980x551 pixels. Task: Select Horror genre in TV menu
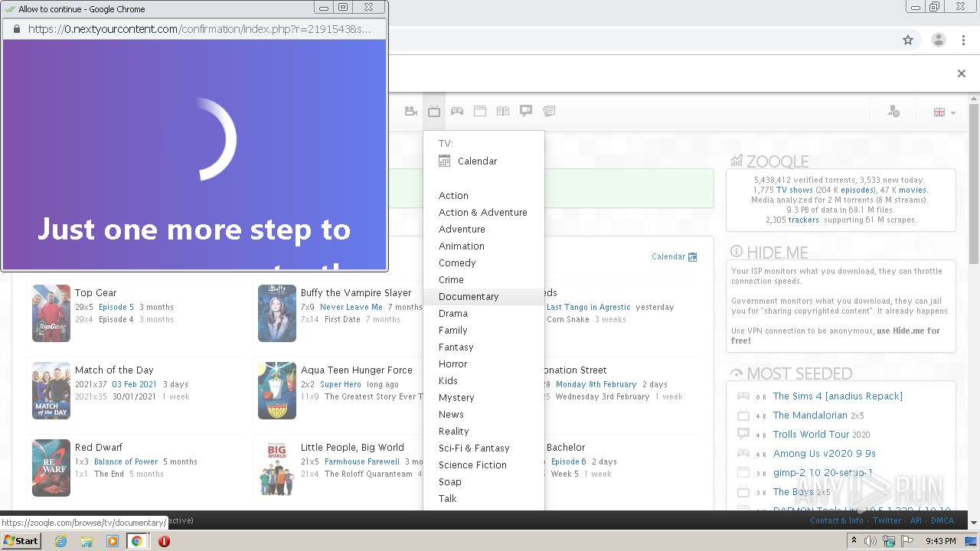tap(452, 364)
